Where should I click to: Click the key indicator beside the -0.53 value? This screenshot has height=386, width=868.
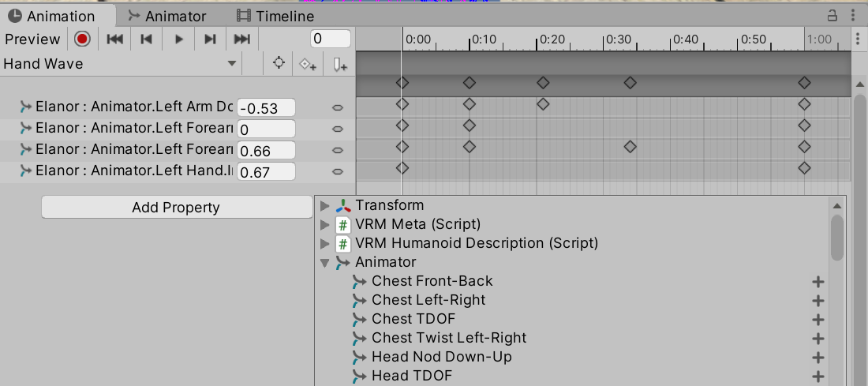(337, 108)
